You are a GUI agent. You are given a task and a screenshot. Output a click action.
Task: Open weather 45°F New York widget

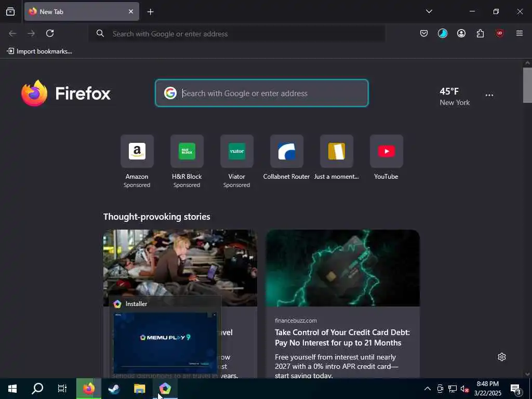pyautogui.click(x=455, y=96)
